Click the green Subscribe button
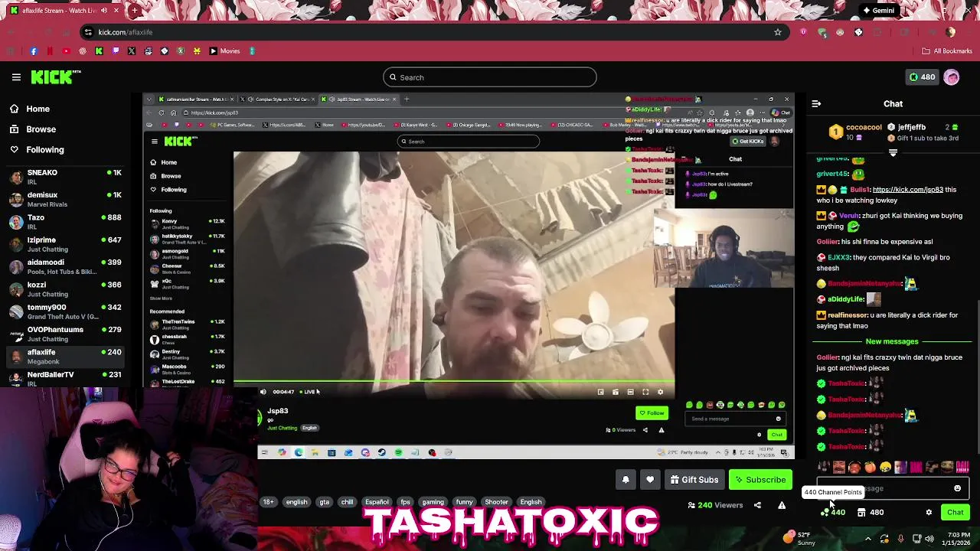The width and height of the screenshot is (980, 551). [760, 480]
